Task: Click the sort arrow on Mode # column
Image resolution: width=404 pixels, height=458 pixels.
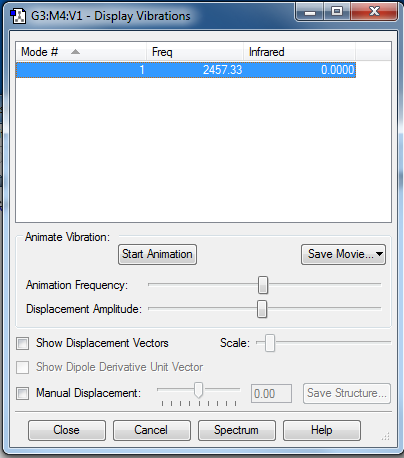Action: pos(75,52)
